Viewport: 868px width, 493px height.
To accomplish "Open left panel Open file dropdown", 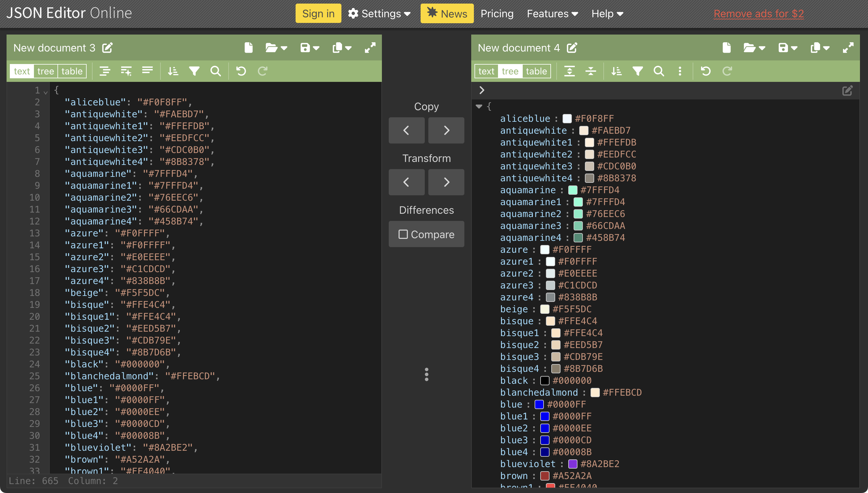I will [276, 48].
